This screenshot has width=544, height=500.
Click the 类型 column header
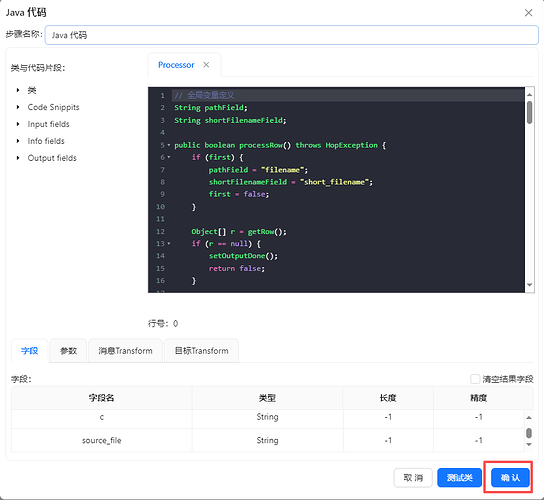point(267,398)
